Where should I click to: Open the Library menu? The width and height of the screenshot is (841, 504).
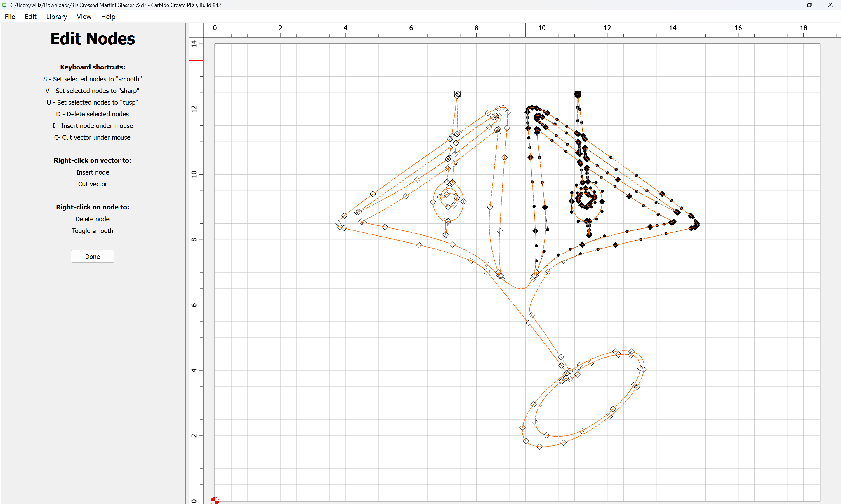pos(56,17)
